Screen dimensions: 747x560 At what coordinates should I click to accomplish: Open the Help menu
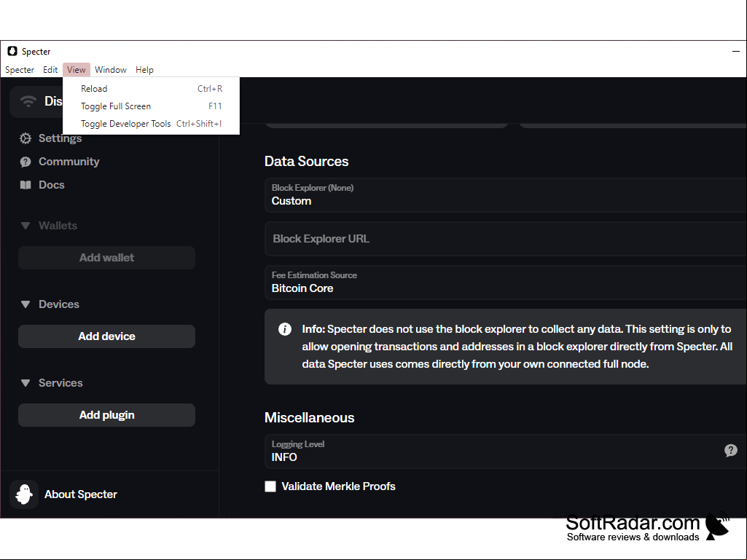pyautogui.click(x=144, y=69)
